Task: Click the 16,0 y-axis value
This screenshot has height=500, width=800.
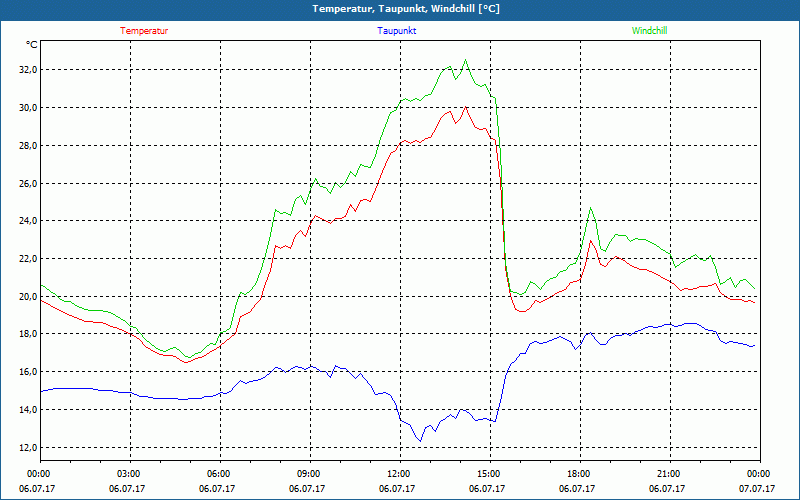Action: point(29,371)
